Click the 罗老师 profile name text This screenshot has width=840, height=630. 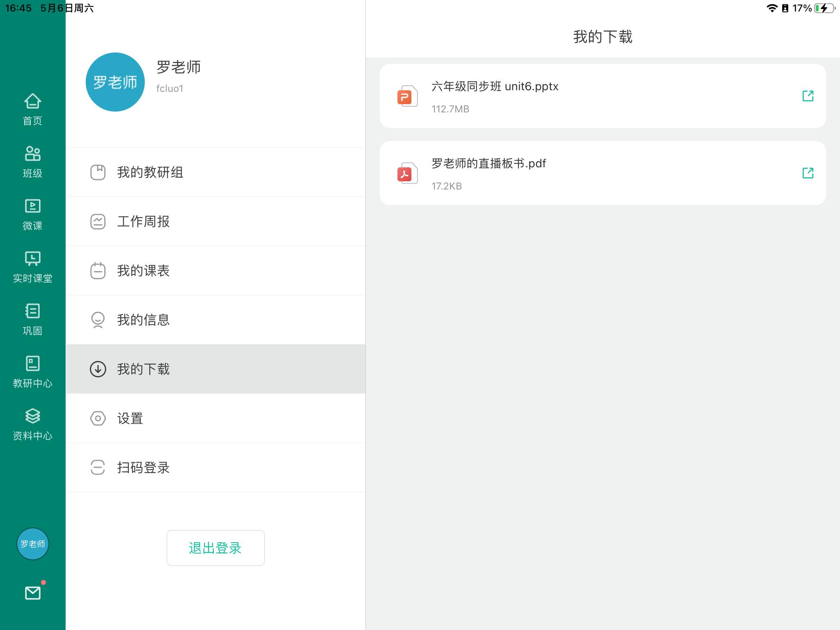point(179,67)
